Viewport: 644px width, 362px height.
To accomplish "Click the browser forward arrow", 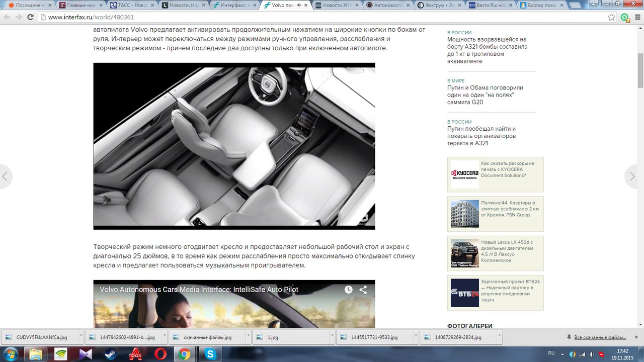I will point(19,17).
